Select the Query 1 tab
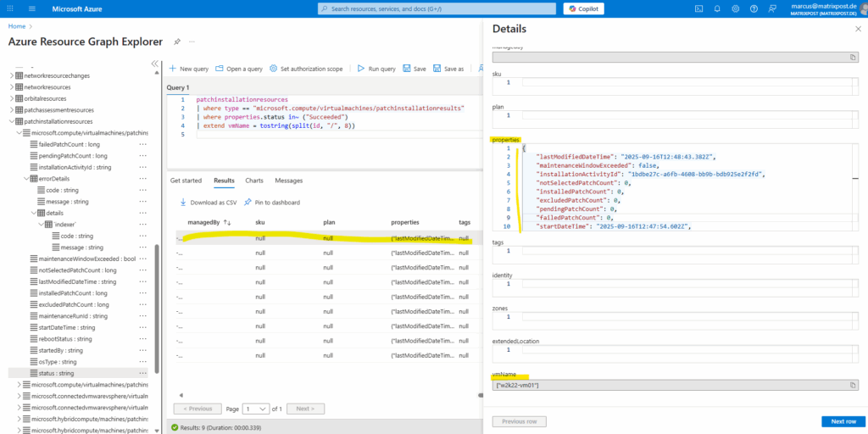The image size is (868, 434). point(178,87)
